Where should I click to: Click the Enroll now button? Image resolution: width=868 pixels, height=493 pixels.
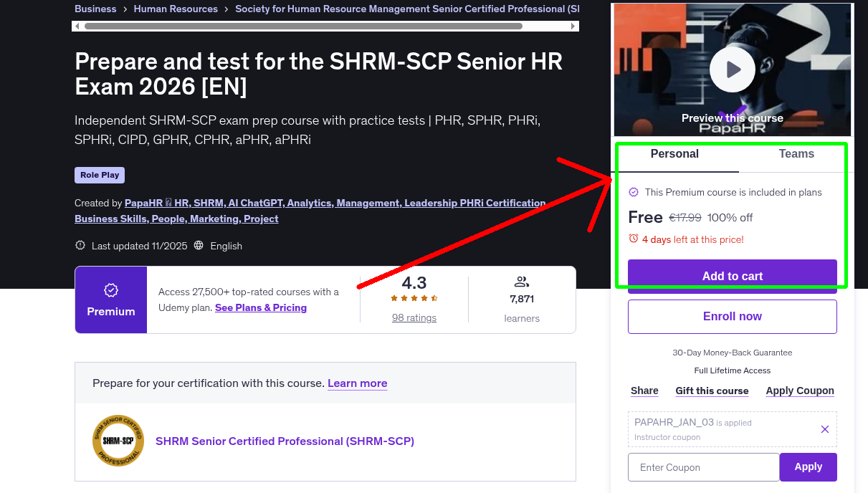pos(732,316)
